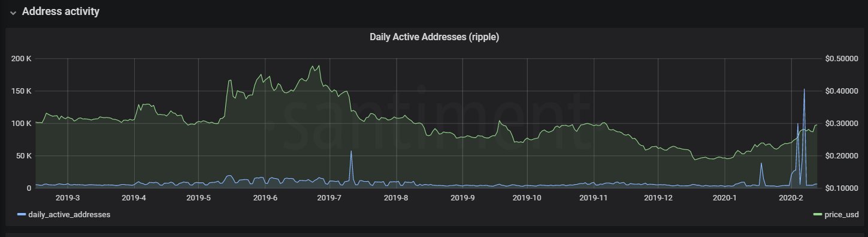Screen dimensions: 868x237
Task: Click the 2019-10 x-axis label
Action: coord(527,197)
